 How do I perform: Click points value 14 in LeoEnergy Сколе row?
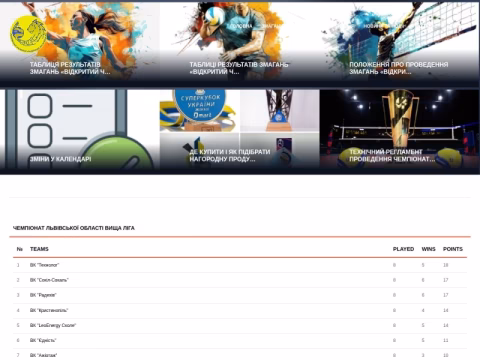446,325
